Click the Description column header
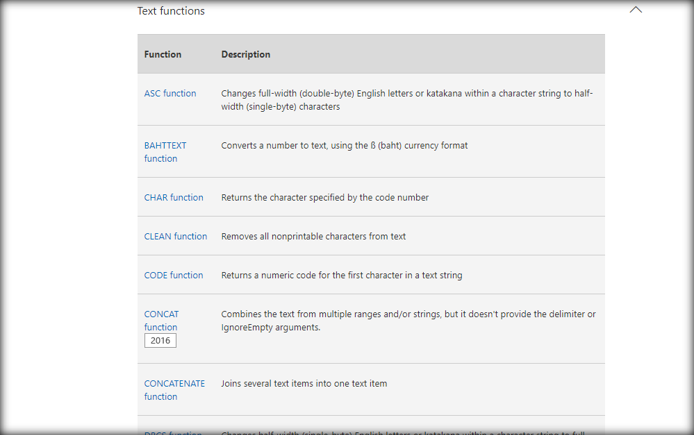The height and width of the screenshot is (435, 694). [246, 54]
